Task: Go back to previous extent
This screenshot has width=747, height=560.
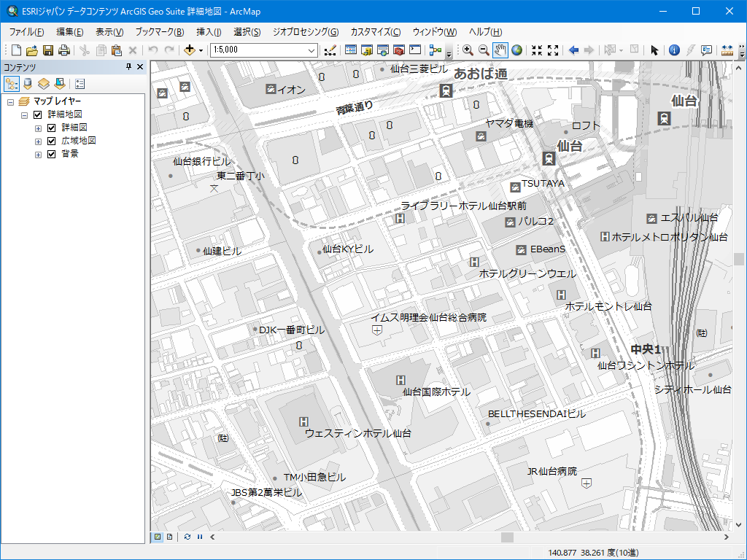Action: click(573, 50)
